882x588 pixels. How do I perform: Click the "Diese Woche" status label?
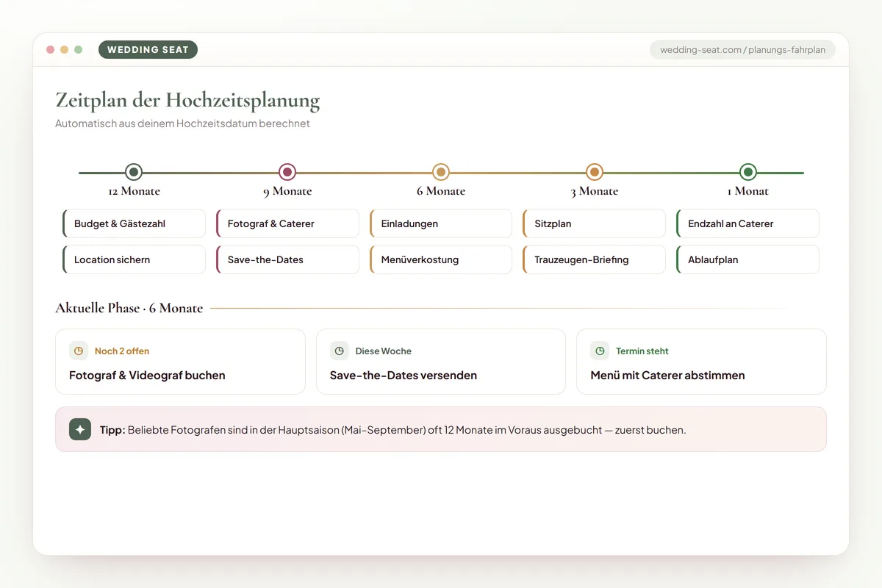[x=383, y=351]
